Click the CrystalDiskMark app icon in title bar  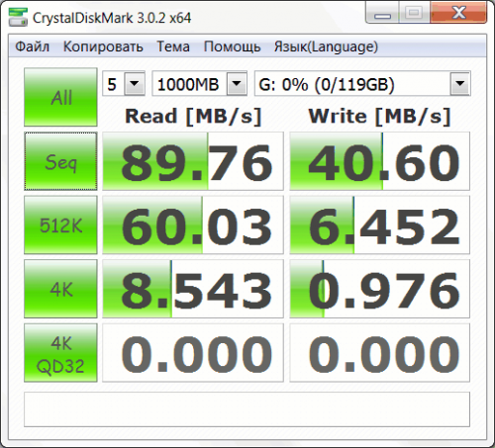coord(18,17)
